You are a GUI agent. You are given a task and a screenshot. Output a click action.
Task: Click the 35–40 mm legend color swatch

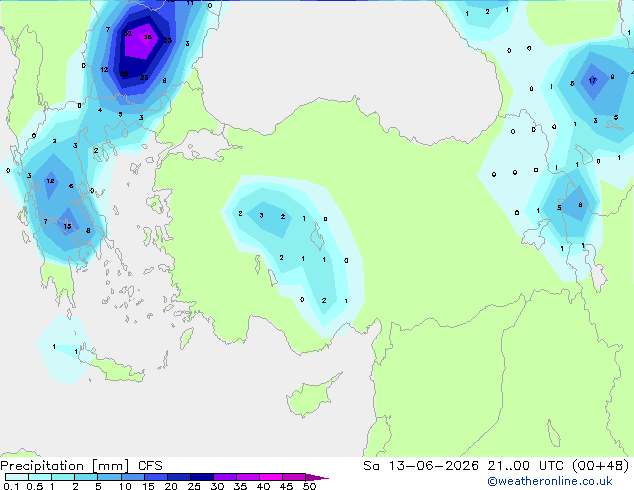(x=248, y=477)
